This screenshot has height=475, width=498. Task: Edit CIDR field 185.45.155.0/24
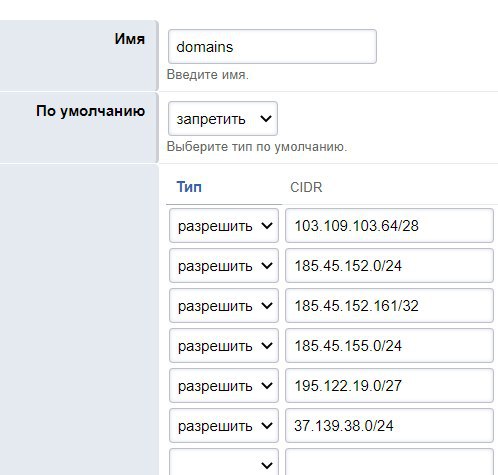tap(389, 346)
